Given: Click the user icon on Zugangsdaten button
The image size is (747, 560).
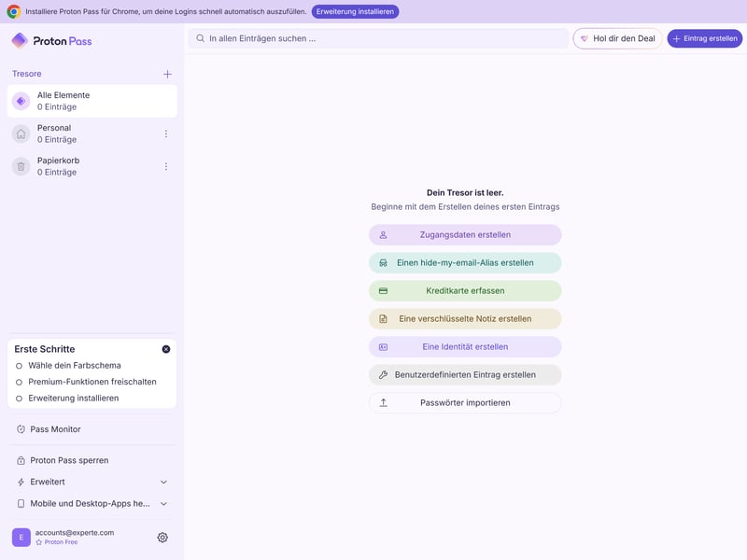Looking at the screenshot, I should (383, 235).
